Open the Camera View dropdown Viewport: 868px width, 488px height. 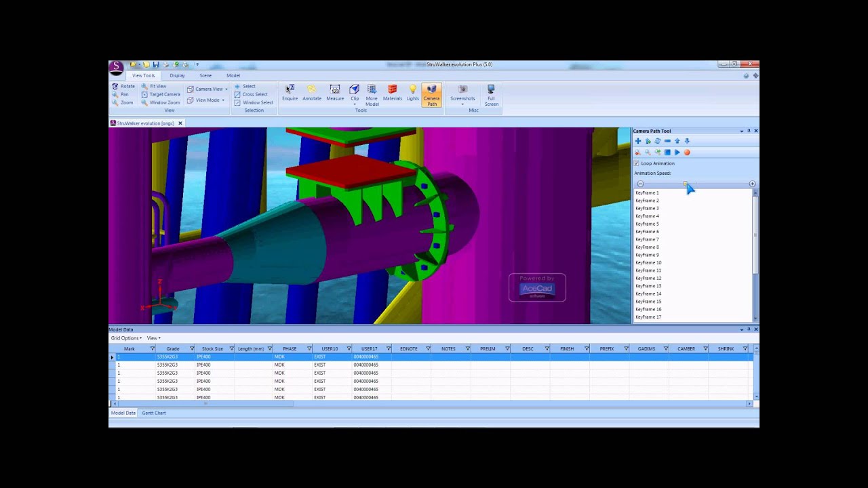tap(208, 89)
